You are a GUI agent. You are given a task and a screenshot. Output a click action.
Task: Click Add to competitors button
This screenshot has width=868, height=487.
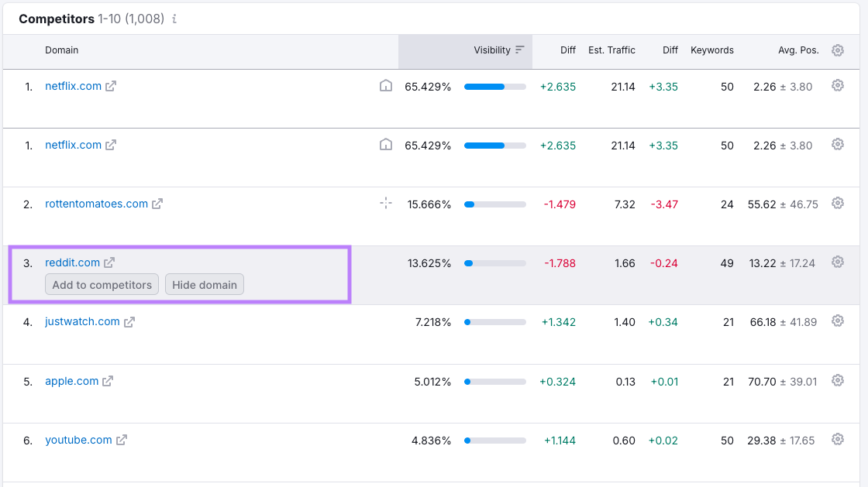point(102,285)
